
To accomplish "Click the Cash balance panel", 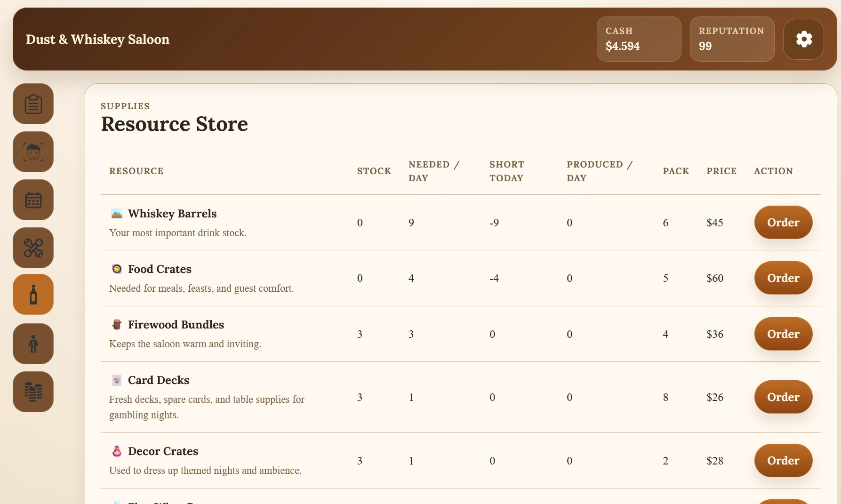I will 639,39.
